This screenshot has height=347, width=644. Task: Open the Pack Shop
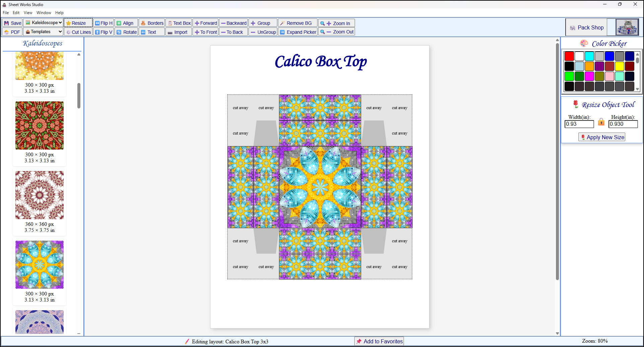[586, 27]
